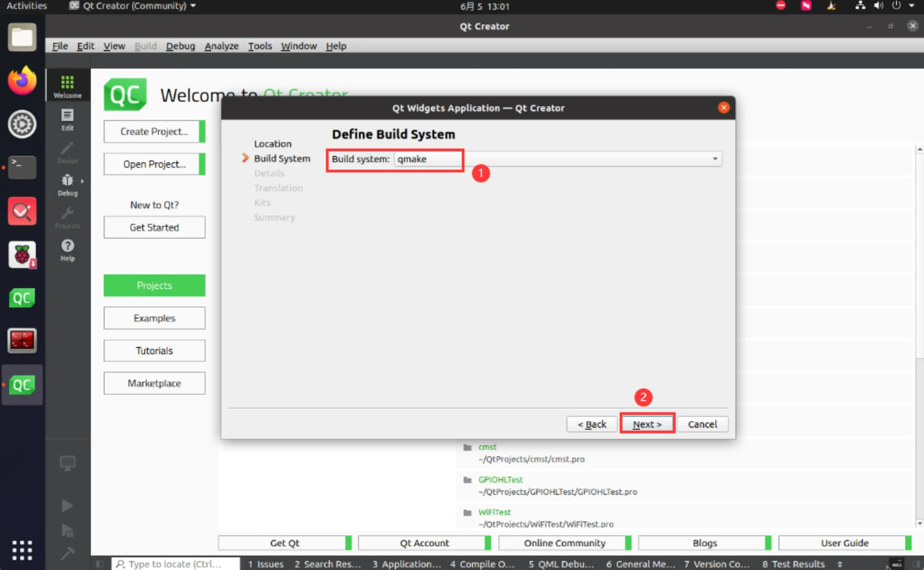The width and height of the screenshot is (924, 570).
Task: Launch Firefox from the dock
Action: tap(22, 80)
